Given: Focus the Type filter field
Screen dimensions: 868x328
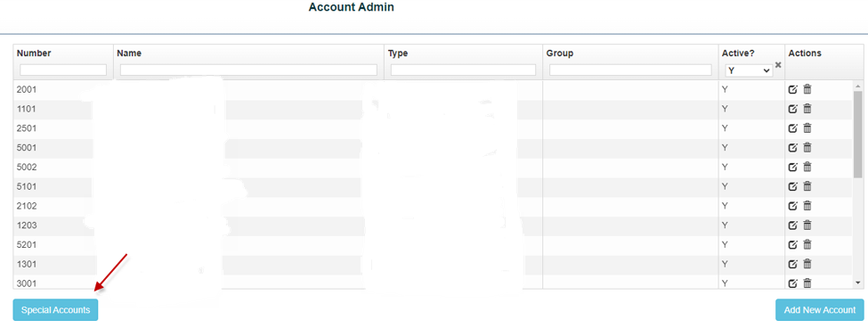Looking at the screenshot, I should (463, 70).
